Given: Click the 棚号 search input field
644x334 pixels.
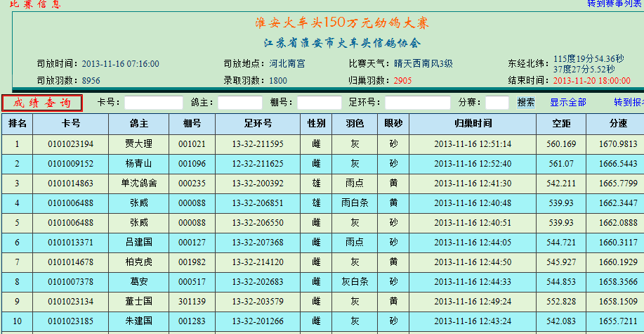Looking at the screenshot, I should click(x=319, y=103).
